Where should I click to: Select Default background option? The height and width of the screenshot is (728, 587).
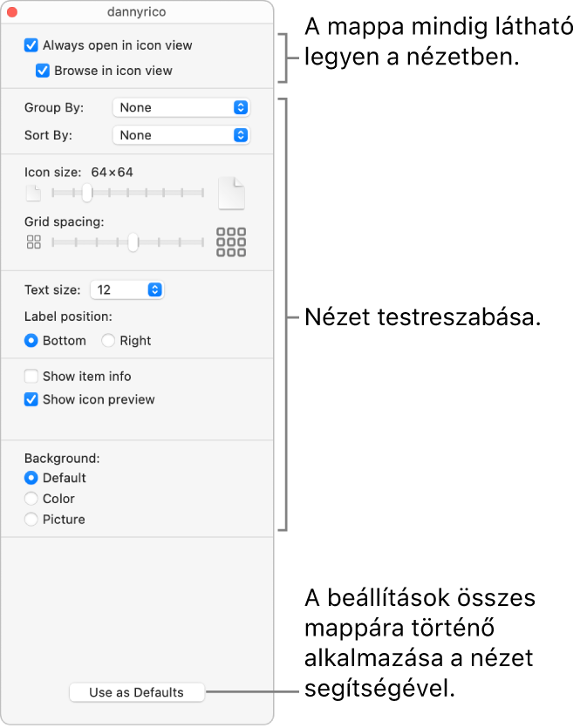(31, 478)
